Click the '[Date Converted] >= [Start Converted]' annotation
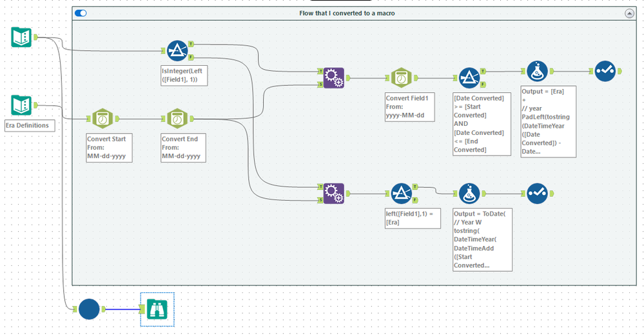 pos(482,124)
